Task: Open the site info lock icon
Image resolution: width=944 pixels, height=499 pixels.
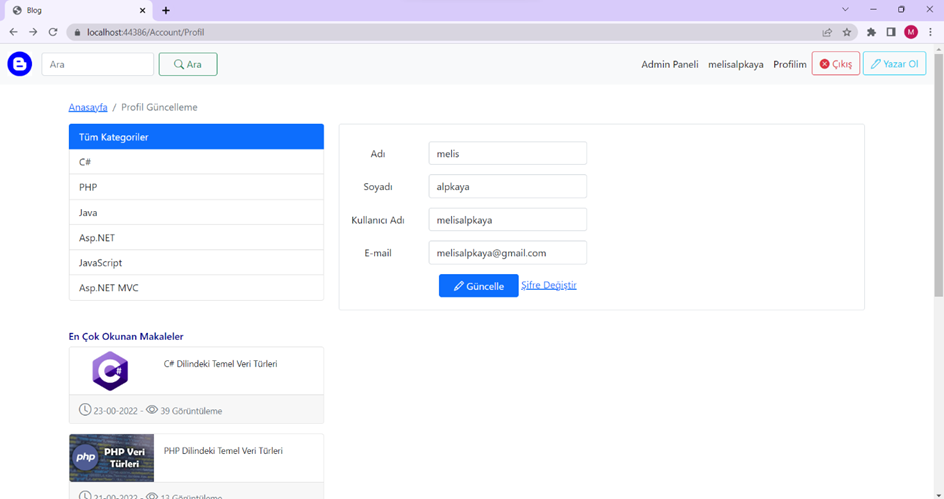Action: point(77,33)
